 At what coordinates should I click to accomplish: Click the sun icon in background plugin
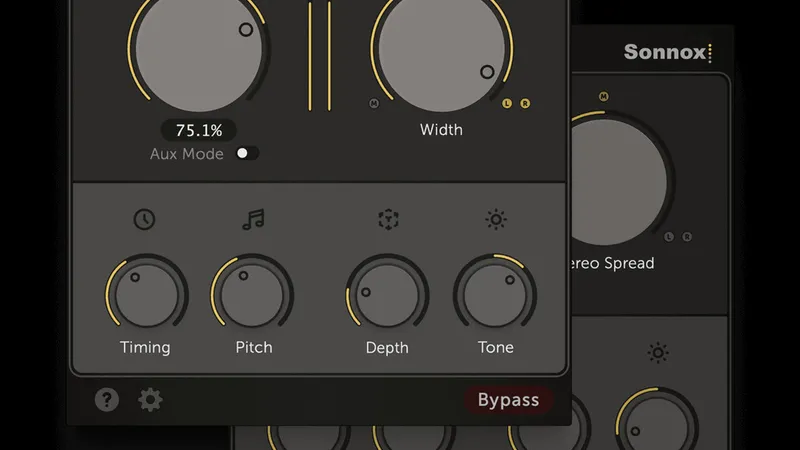[658, 352]
